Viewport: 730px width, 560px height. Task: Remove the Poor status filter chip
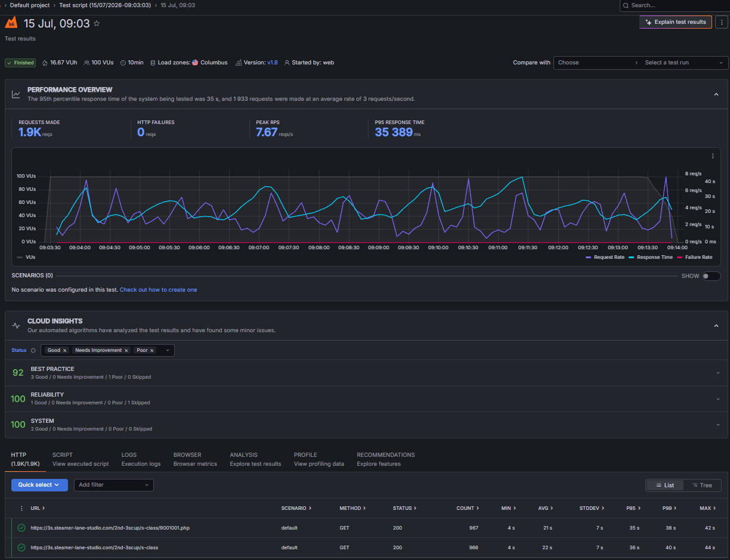tap(152, 351)
